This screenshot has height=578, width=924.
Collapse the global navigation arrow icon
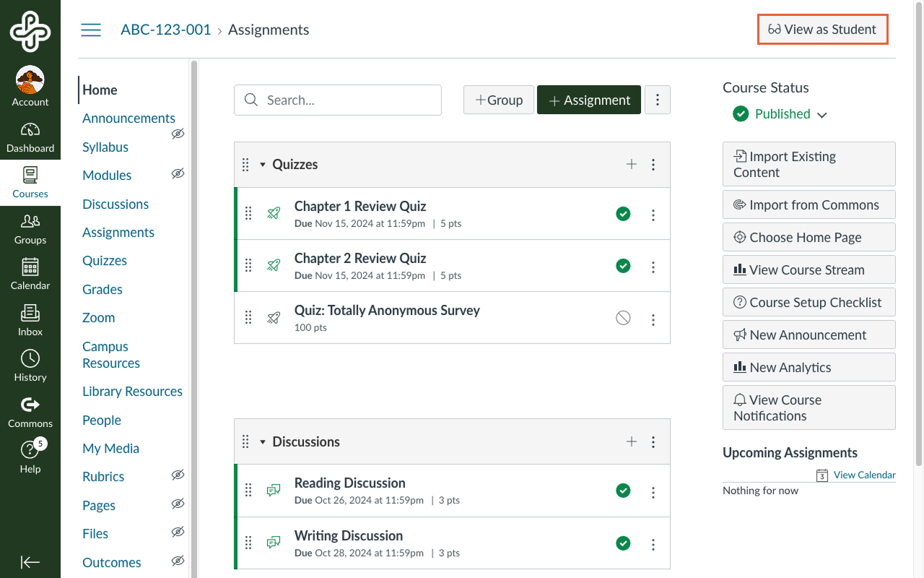pos(30,562)
